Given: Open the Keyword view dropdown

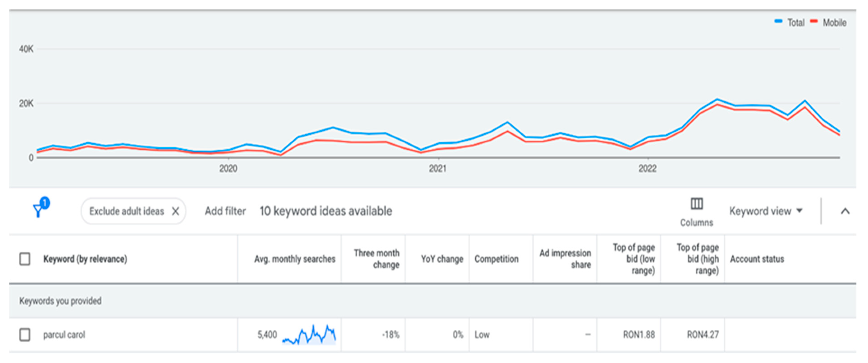Looking at the screenshot, I should (766, 211).
